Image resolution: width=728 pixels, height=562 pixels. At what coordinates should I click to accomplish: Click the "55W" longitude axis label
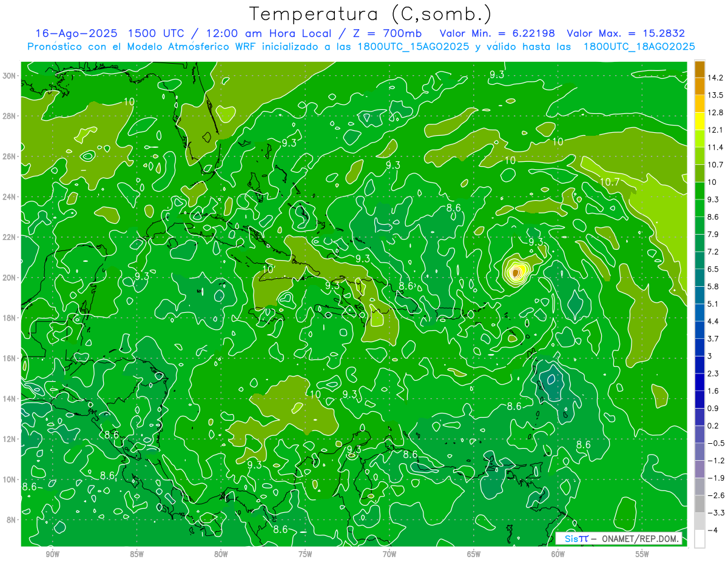coord(642,554)
